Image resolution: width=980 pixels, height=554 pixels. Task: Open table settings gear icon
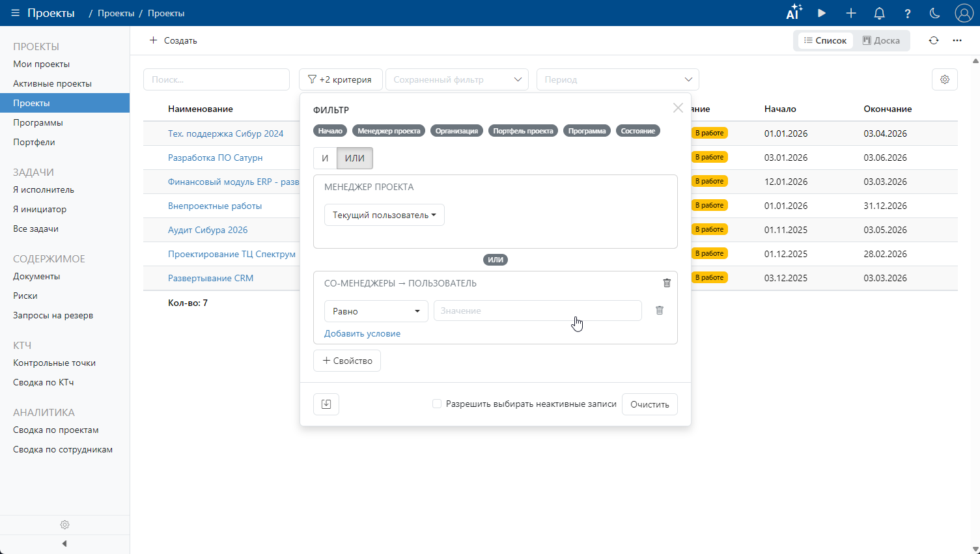[x=944, y=79]
